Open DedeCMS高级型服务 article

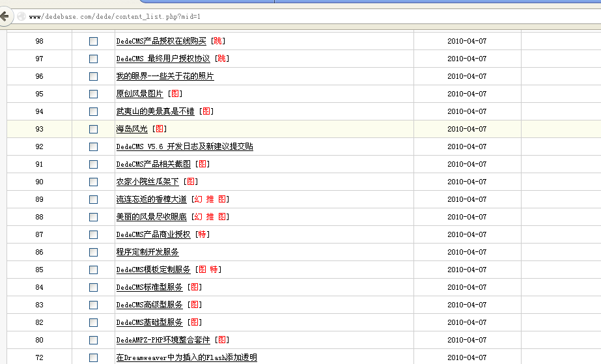pyautogui.click(x=150, y=305)
